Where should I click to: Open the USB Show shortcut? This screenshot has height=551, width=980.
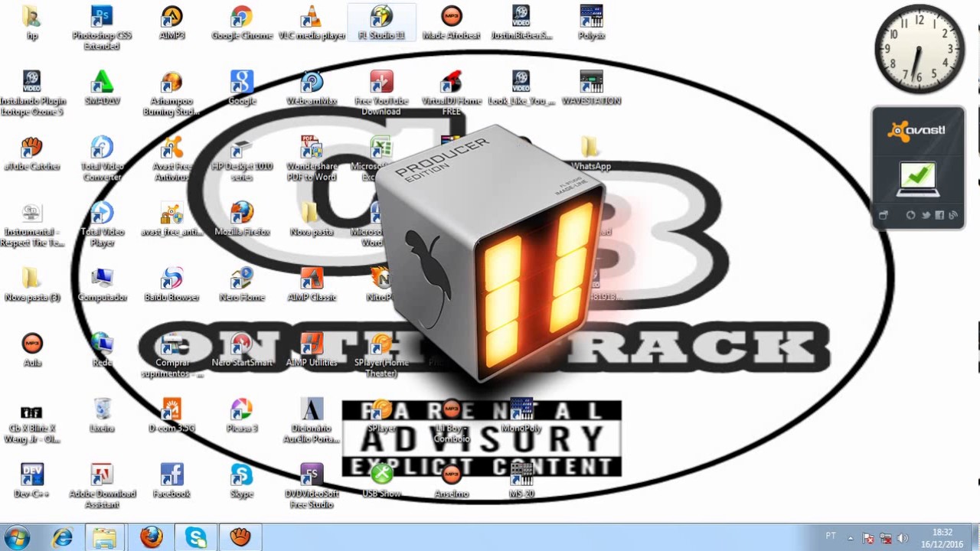[381, 480]
